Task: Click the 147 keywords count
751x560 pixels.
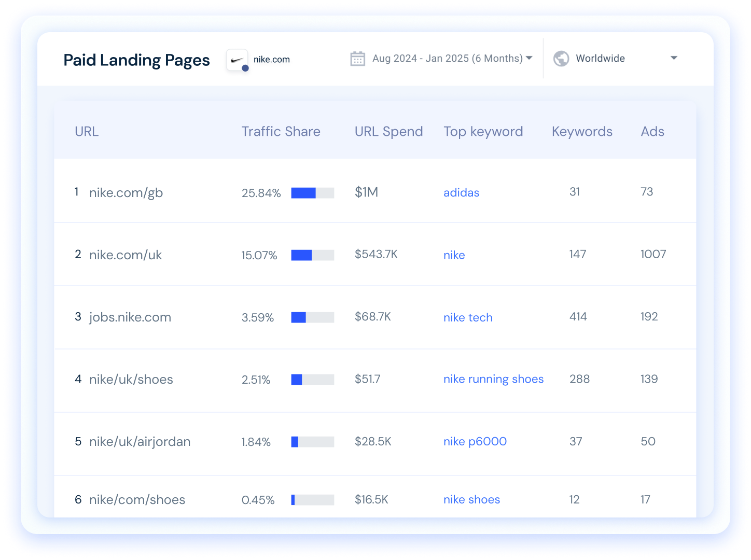Action: pos(578,255)
